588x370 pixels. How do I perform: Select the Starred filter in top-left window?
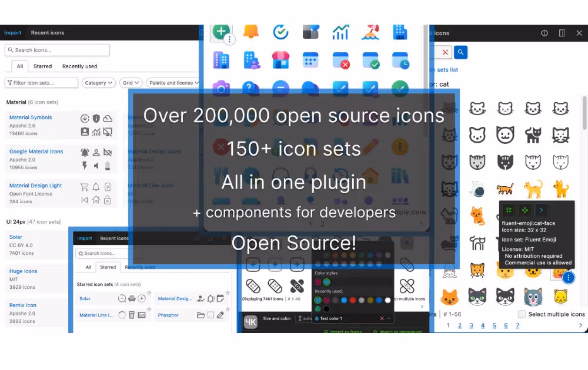click(x=42, y=66)
